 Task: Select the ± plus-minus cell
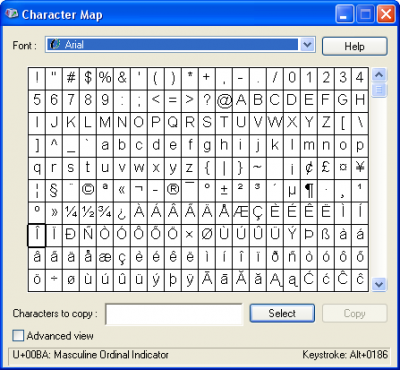click(x=224, y=190)
